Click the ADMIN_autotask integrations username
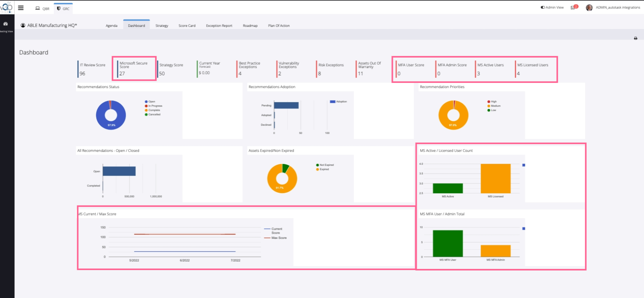Image resolution: width=644 pixels, height=298 pixels. tap(618, 7)
